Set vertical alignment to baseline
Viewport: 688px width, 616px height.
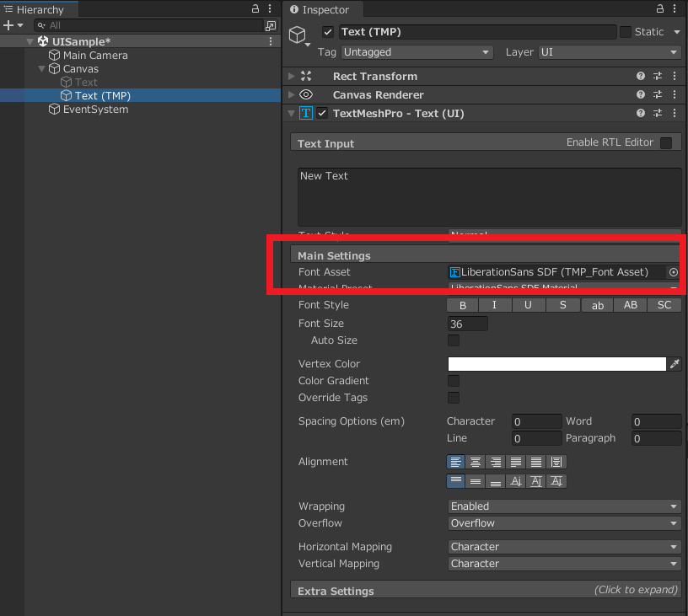pos(515,481)
